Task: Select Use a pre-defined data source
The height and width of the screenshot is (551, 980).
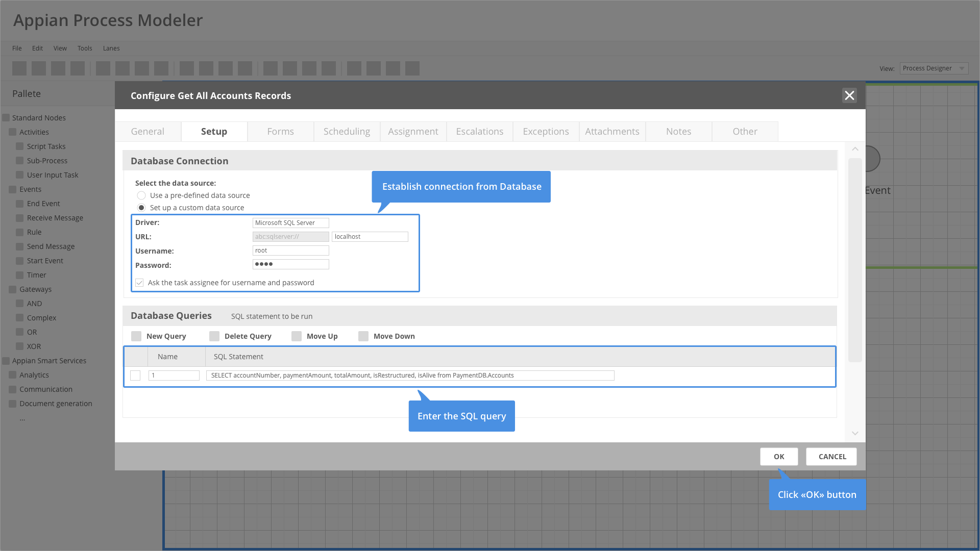Action: click(x=141, y=195)
